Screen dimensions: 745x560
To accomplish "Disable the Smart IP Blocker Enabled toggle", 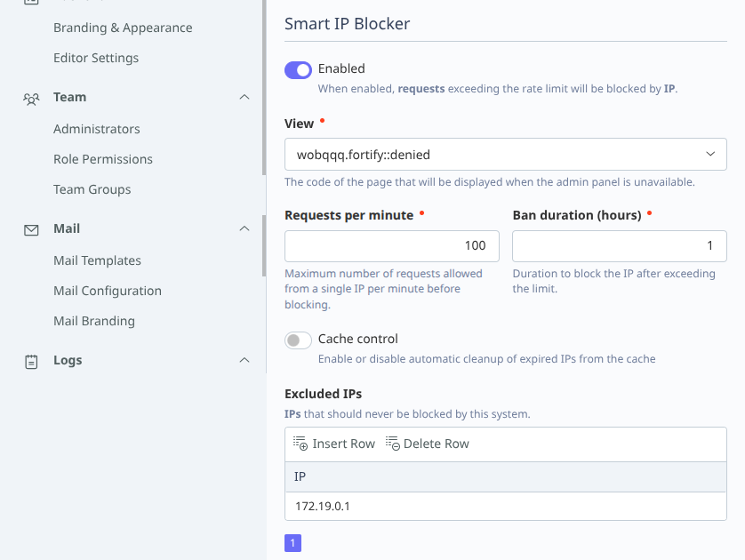I will [x=298, y=69].
